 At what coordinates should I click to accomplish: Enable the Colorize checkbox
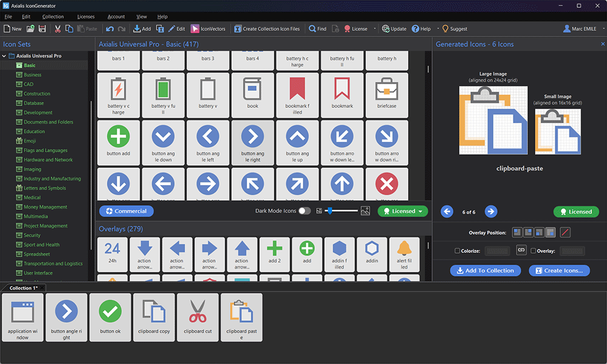458,251
